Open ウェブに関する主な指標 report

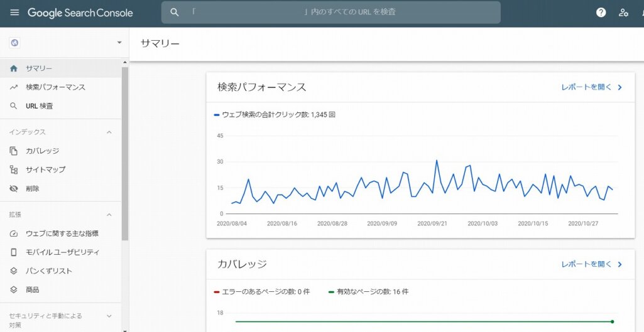62,233
